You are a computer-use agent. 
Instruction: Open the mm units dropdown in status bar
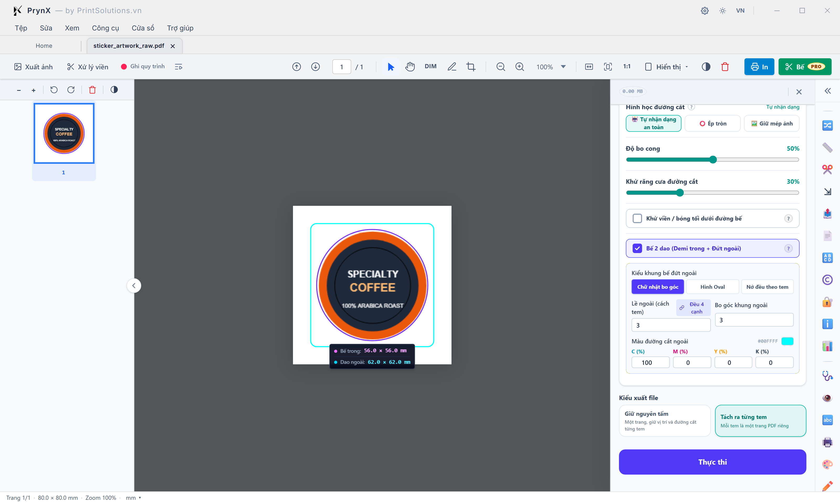(x=133, y=497)
